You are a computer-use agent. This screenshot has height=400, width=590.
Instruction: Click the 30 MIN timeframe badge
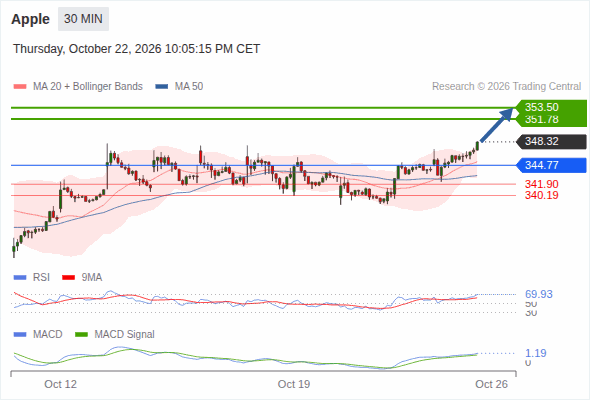coord(83,19)
